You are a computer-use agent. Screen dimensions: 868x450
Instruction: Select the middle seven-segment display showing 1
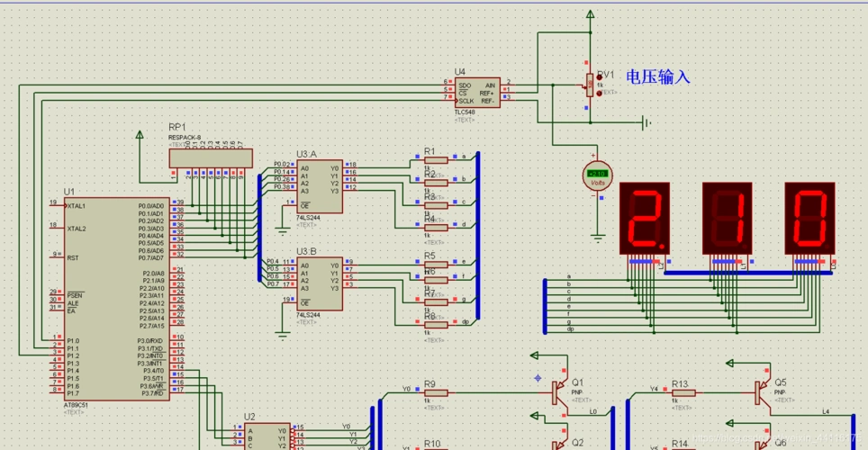pyautogui.click(x=728, y=219)
